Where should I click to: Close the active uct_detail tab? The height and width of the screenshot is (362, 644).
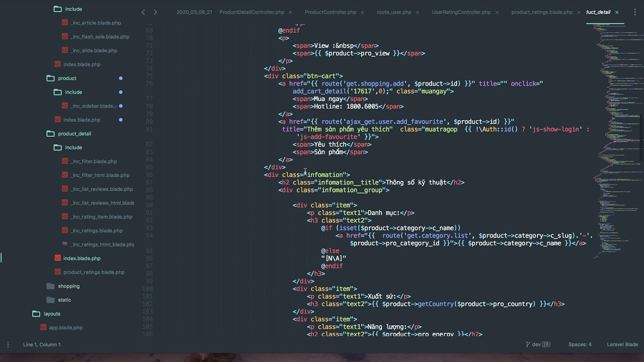617,12
